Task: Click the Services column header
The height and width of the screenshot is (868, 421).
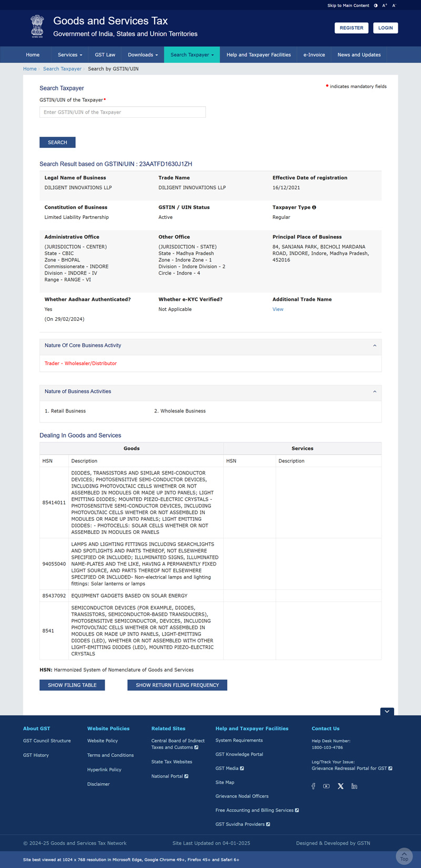Action: pos(303,449)
